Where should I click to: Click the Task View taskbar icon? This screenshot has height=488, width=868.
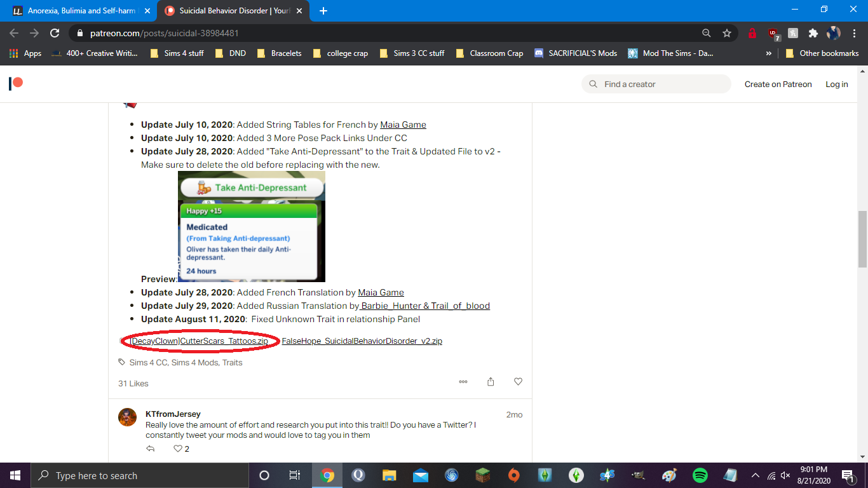295,475
